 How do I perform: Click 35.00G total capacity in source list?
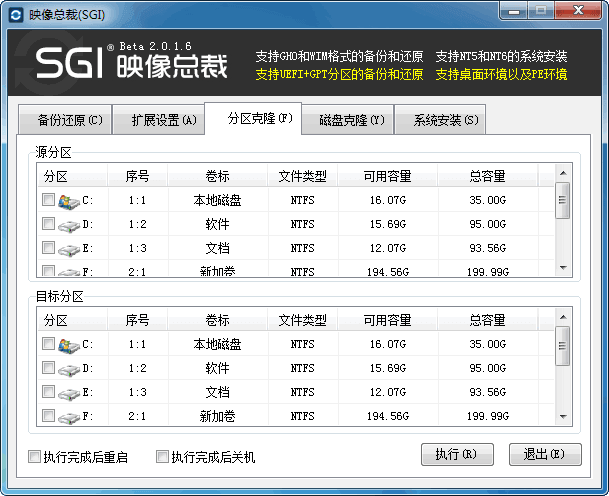488,200
